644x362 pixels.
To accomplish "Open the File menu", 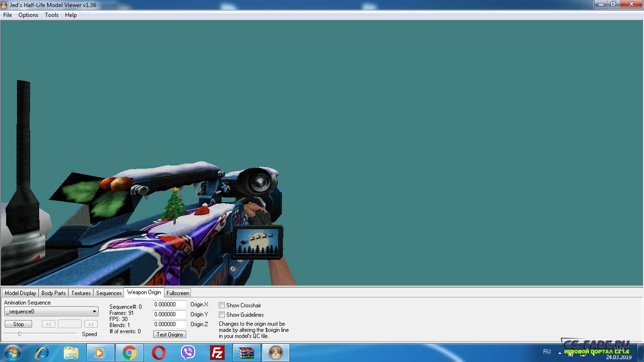I will pos(8,15).
